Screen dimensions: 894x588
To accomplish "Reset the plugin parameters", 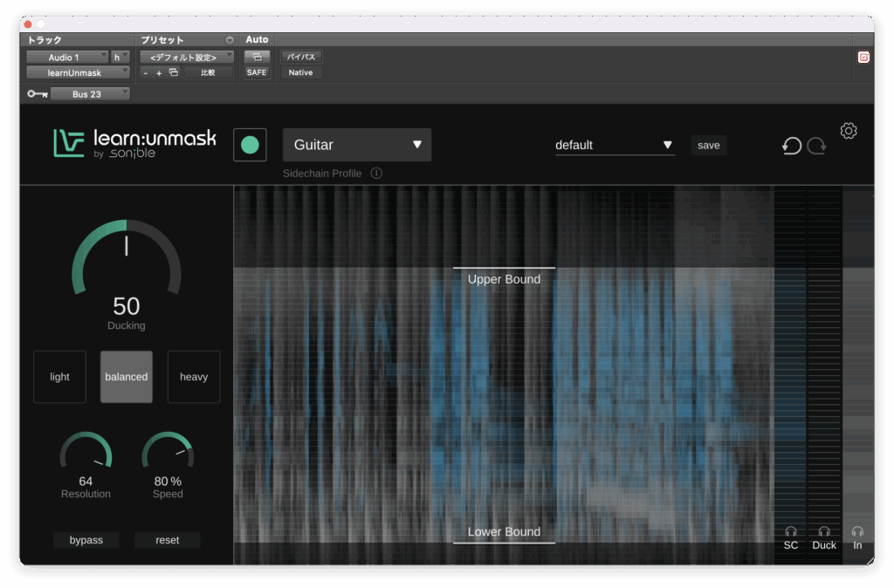I will [x=167, y=540].
